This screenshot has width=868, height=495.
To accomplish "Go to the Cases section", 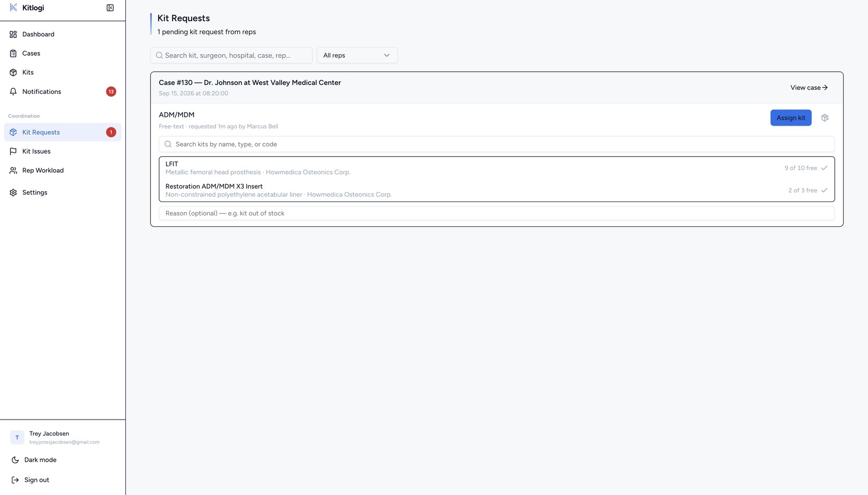I will [x=62, y=53].
